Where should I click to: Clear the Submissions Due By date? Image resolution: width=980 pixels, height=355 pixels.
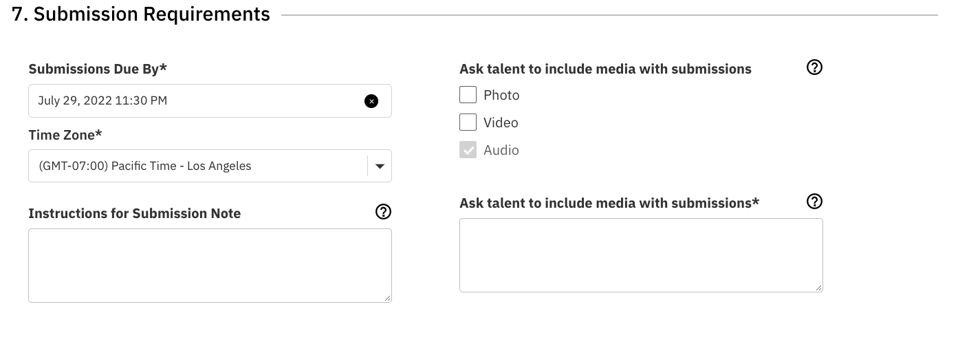tap(371, 101)
